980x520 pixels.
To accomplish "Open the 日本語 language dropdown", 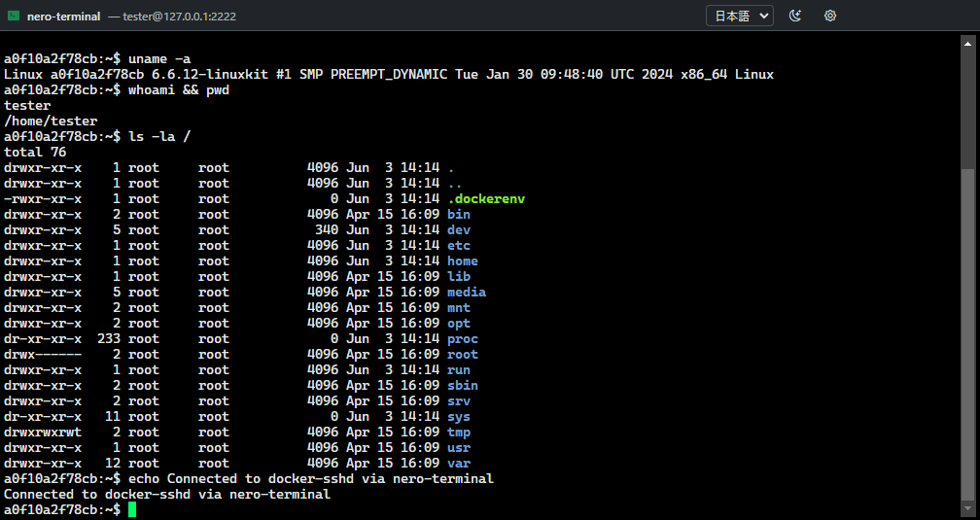I will [x=740, y=16].
